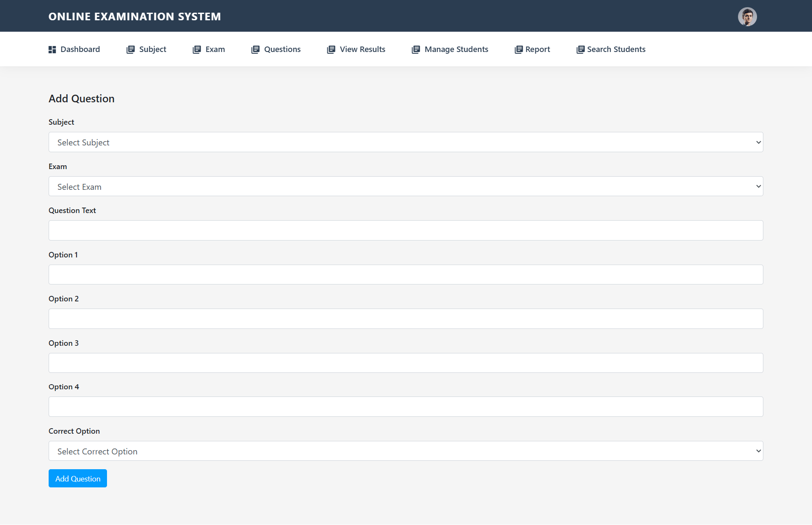
Task: Click the Search Students icon
Action: (580, 49)
